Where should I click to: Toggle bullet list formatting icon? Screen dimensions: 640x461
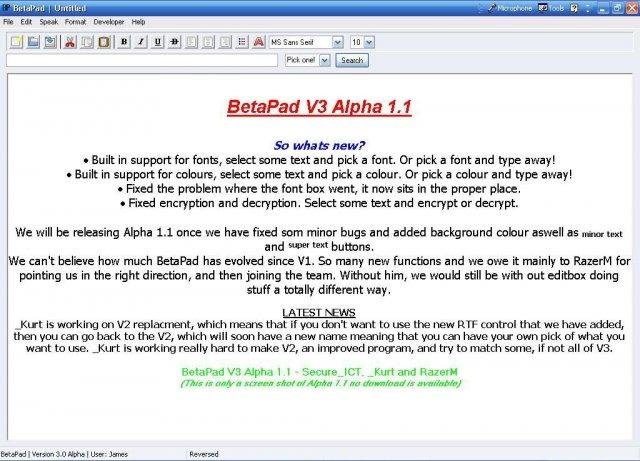[242, 42]
